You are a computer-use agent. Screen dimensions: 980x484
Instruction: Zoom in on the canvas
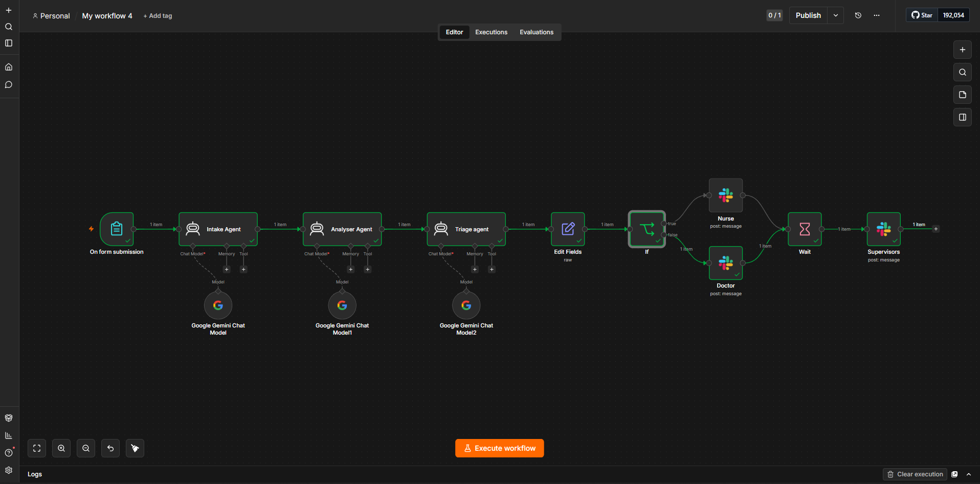[61, 448]
